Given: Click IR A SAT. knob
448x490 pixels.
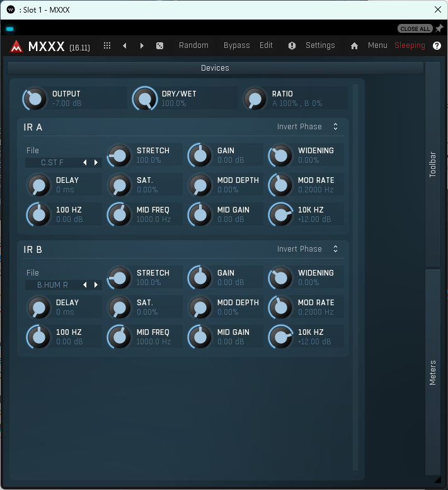Looking at the screenshot, I should click(119, 185).
